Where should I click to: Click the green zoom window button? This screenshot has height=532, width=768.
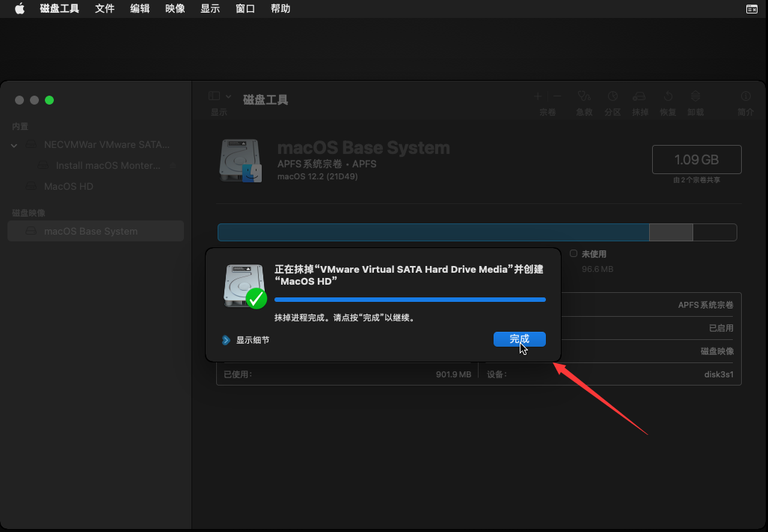pyautogui.click(x=49, y=100)
